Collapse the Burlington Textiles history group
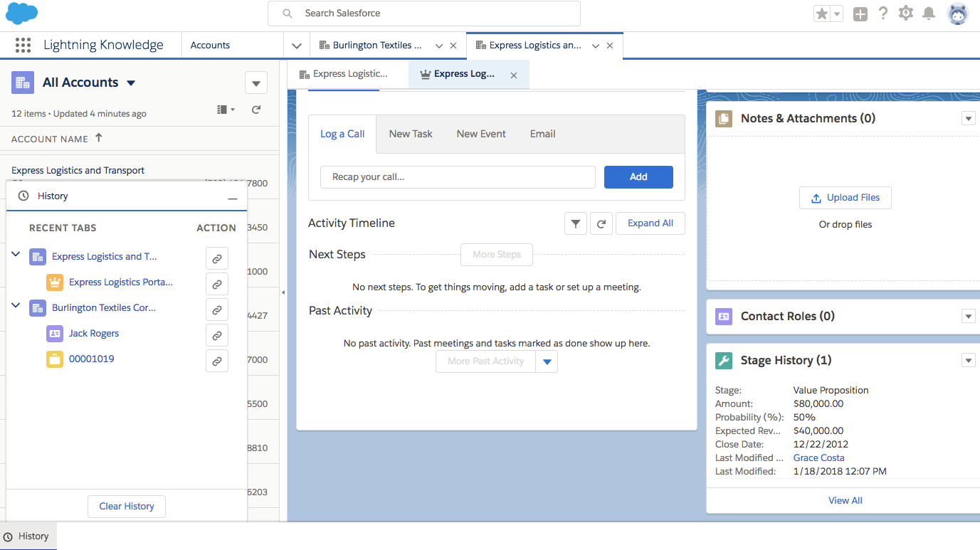The height and width of the screenshot is (550, 980). point(16,306)
